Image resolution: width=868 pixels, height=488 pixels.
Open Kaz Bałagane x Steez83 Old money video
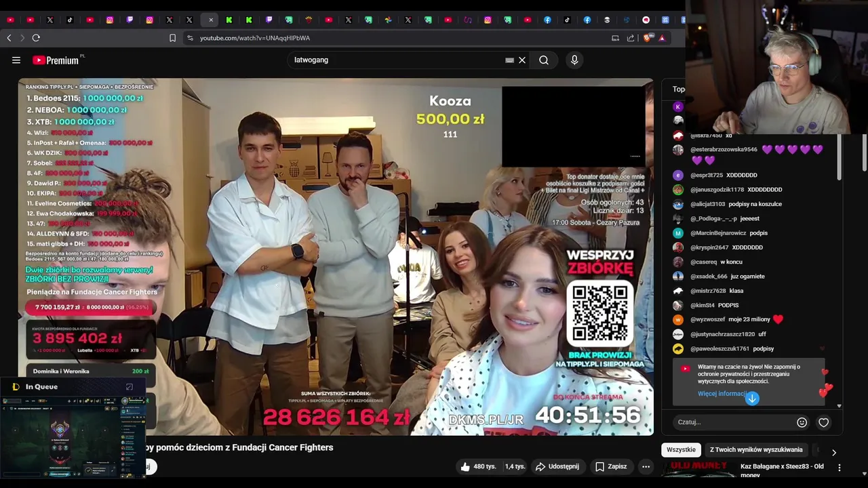(x=782, y=470)
